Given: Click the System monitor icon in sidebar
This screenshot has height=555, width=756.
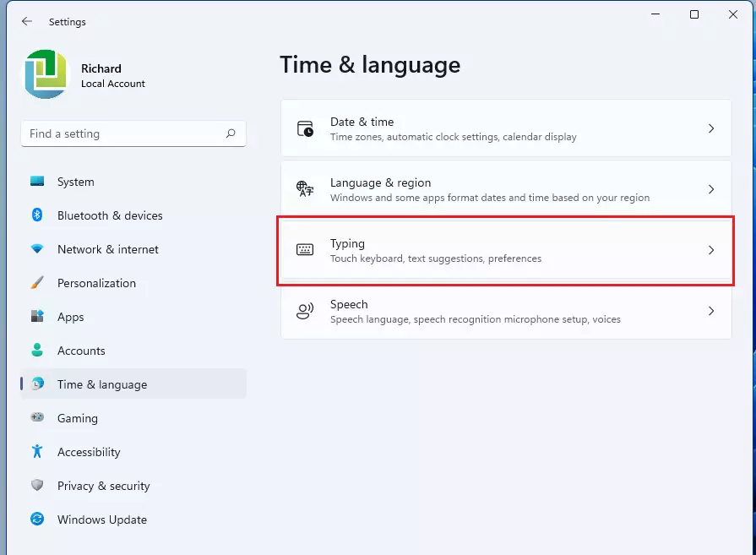Looking at the screenshot, I should [x=37, y=182].
